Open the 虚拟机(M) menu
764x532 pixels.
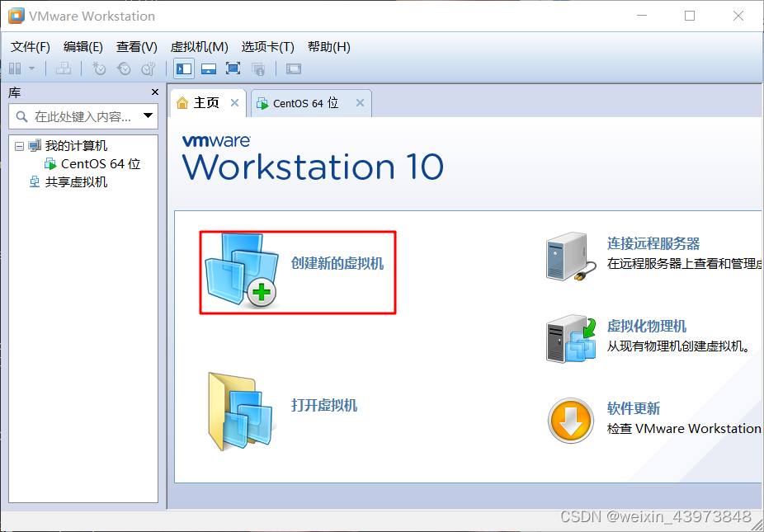coord(200,47)
